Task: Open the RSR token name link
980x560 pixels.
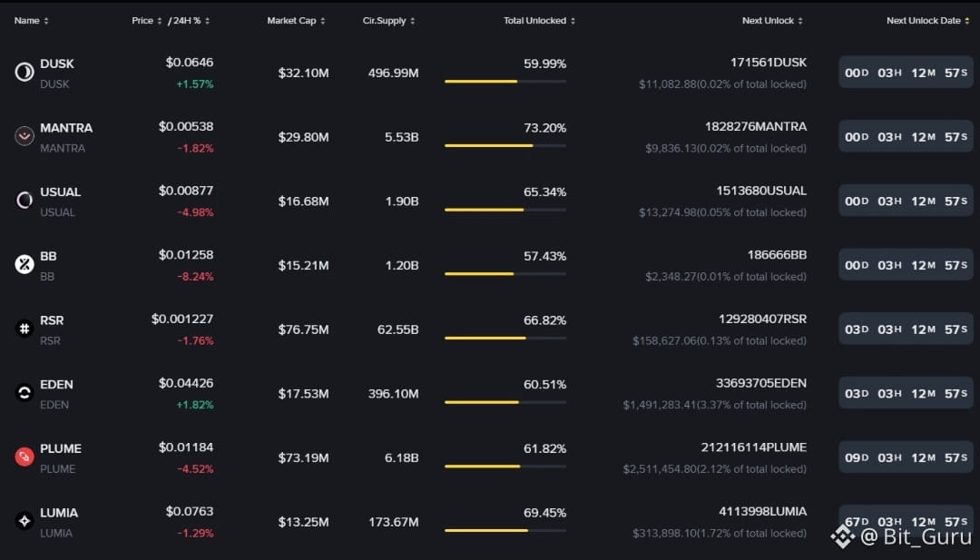Action: (x=52, y=320)
